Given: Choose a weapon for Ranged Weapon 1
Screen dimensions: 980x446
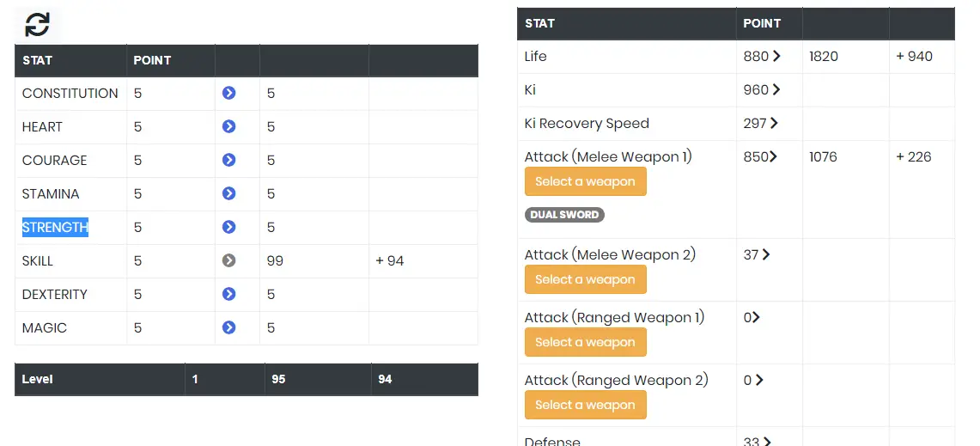Looking at the screenshot, I should 585,342.
